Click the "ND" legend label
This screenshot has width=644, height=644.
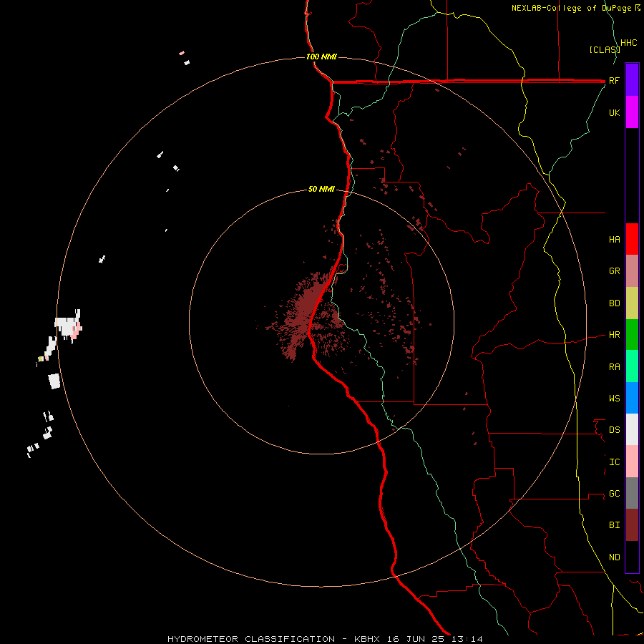tap(615, 557)
